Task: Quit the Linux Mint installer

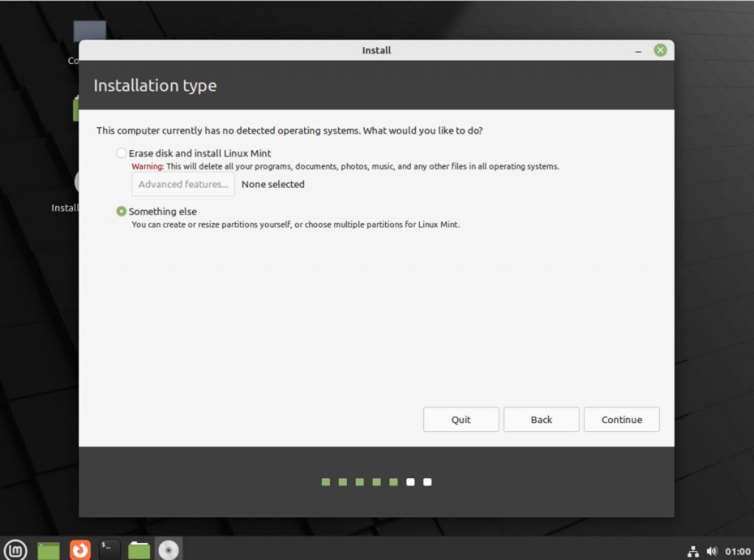Action: click(x=461, y=419)
